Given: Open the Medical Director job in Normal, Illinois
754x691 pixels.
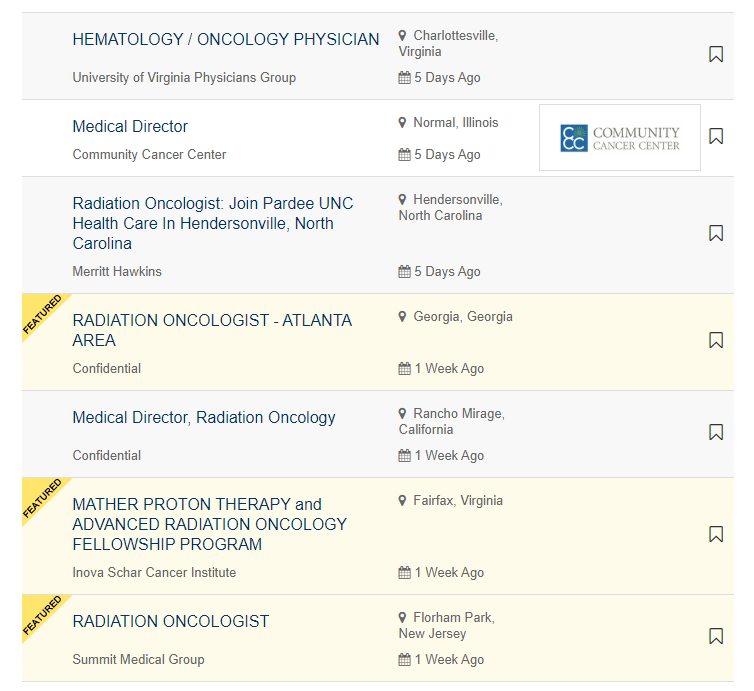Looking at the screenshot, I should [x=130, y=126].
